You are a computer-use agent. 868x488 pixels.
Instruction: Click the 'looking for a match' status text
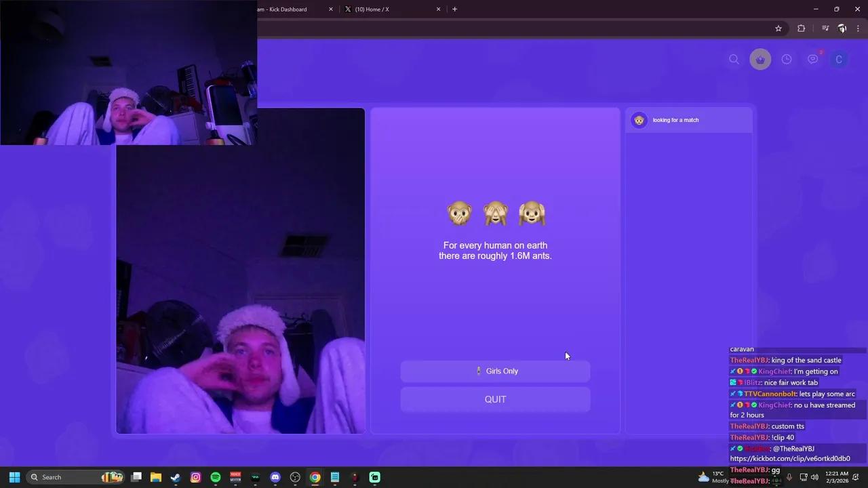pos(675,120)
